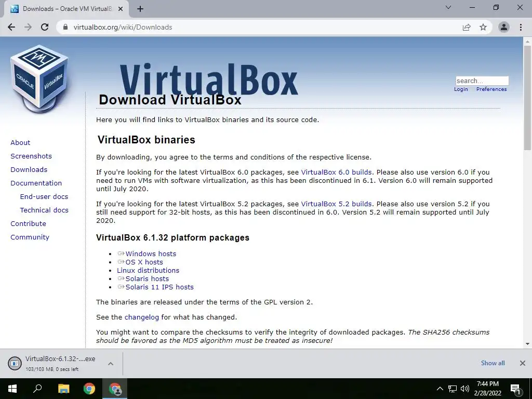Click the page vertical scrollbar thumb
The height and width of the screenshot is (399, 532).
pos(527,98)
